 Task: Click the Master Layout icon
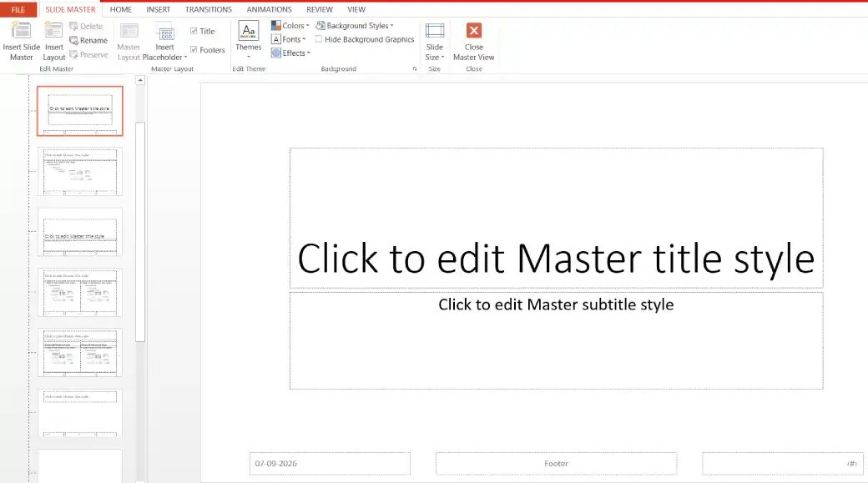click(129, 32)
